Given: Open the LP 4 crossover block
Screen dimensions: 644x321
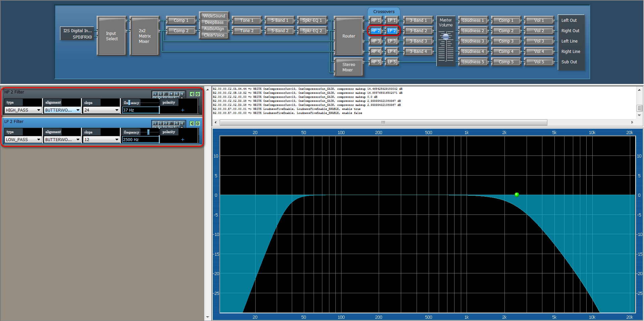Looking at the screenshot, I should coord(392,52).
